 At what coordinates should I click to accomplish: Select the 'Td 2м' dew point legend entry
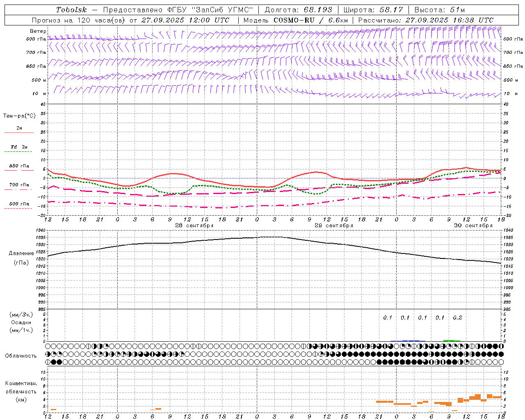pyautogui.click(x=19, y=147)
